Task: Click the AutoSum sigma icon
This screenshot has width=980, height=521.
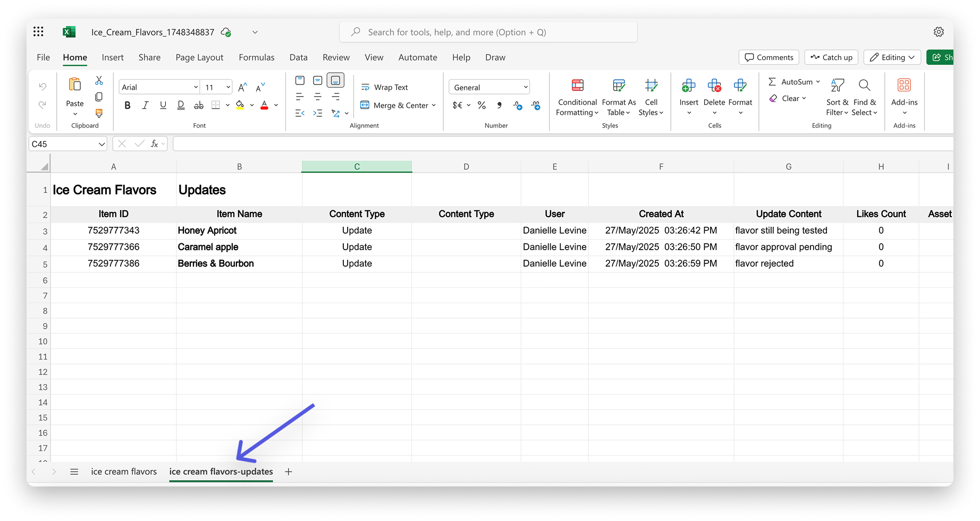Action: (772, 82)
